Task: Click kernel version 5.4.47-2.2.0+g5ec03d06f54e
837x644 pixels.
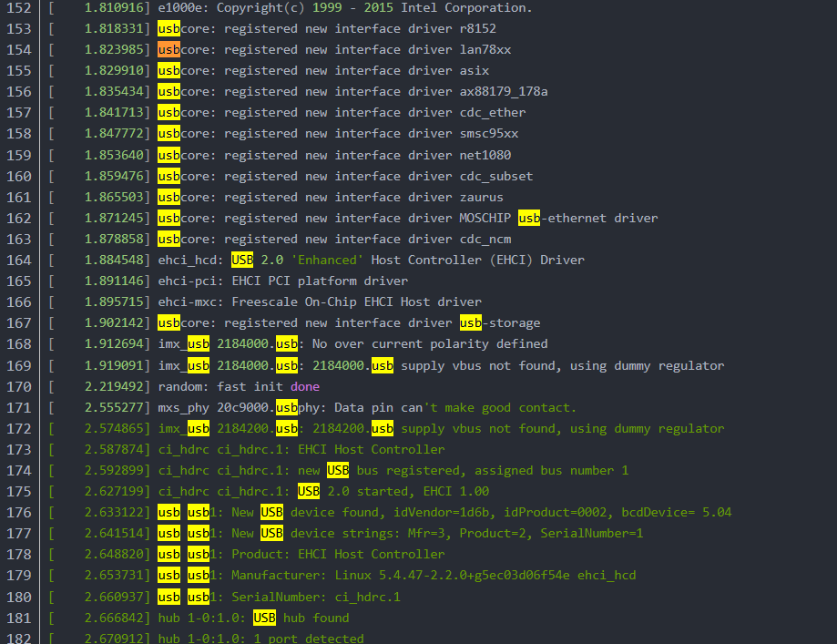Action: 474,576
